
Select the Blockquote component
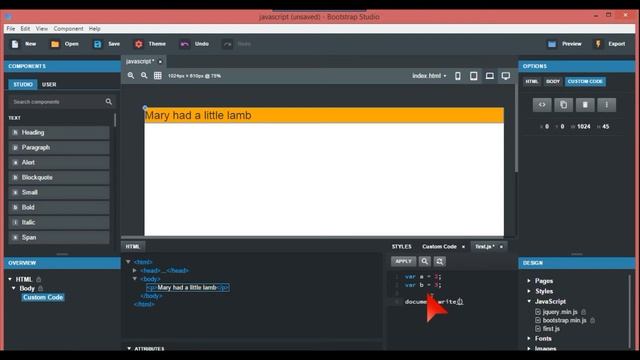pos(59,178)
